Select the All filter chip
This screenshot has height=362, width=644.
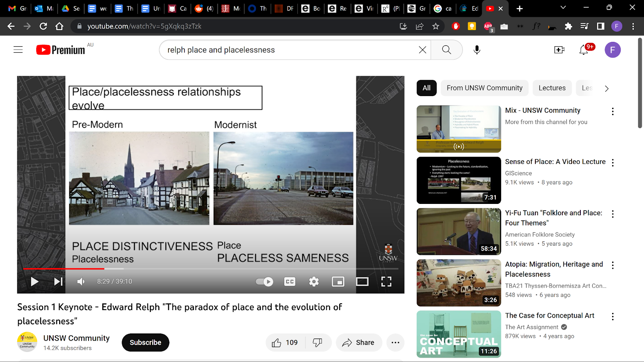[427, 88]
